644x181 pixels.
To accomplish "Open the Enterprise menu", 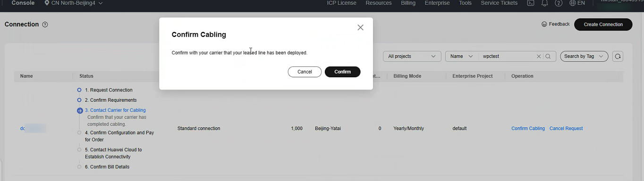I will 437,3.
